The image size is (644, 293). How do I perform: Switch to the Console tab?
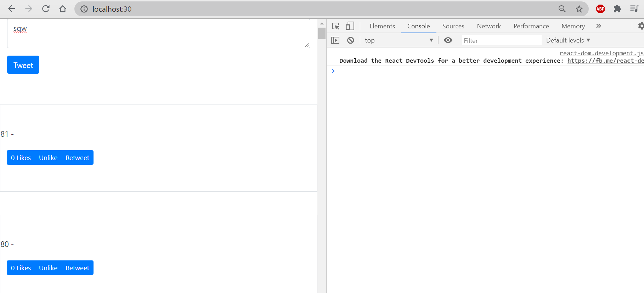pyautogui.click(x=418, y=26)
